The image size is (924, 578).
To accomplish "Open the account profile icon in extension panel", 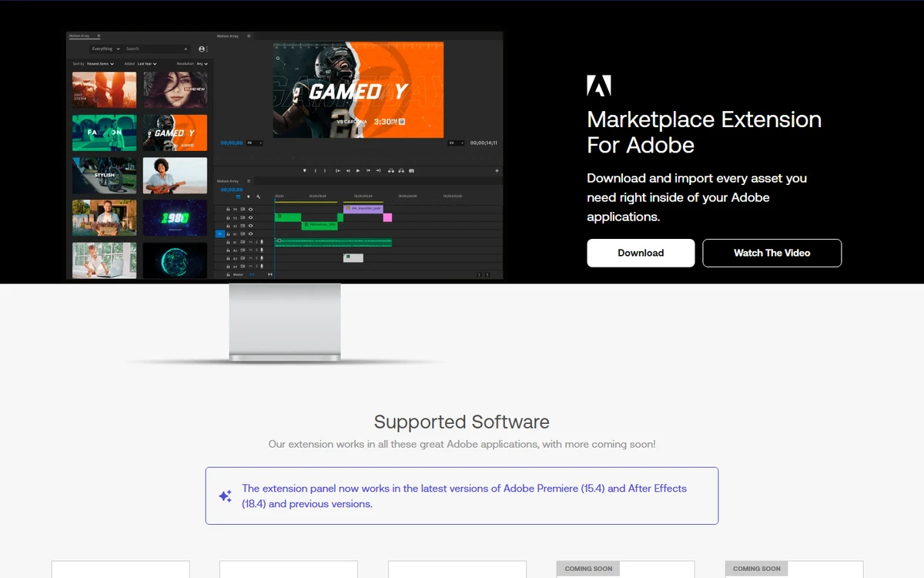I will (202, 49).
